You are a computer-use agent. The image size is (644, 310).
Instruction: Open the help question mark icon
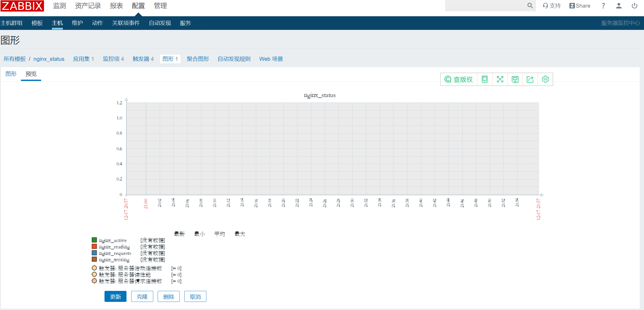(x=603, y=6)
